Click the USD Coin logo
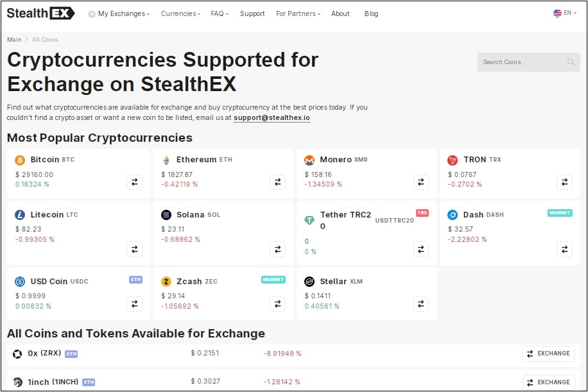This screenshot has width=588, height=392. coord(20,282)
